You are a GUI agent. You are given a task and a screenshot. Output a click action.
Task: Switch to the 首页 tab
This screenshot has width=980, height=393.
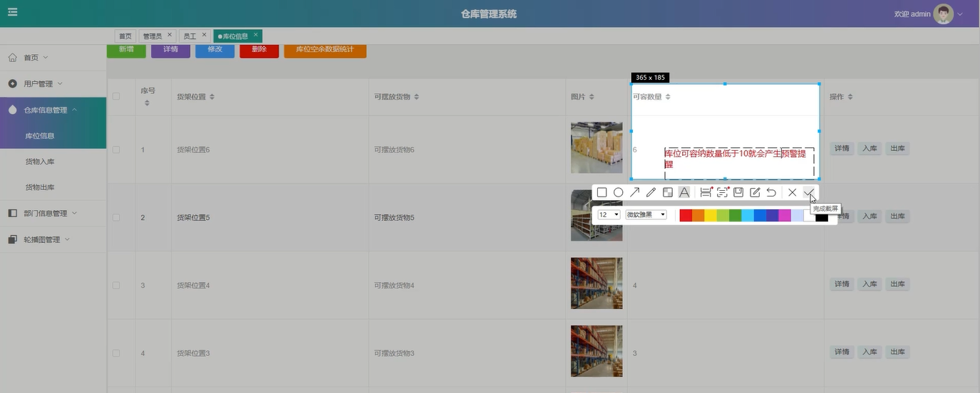click(125, 36)
